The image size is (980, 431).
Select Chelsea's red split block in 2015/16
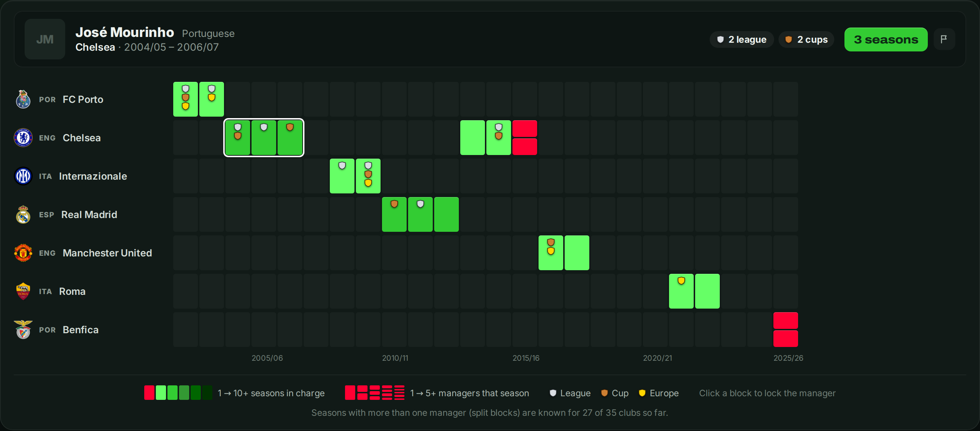(525, 138)
